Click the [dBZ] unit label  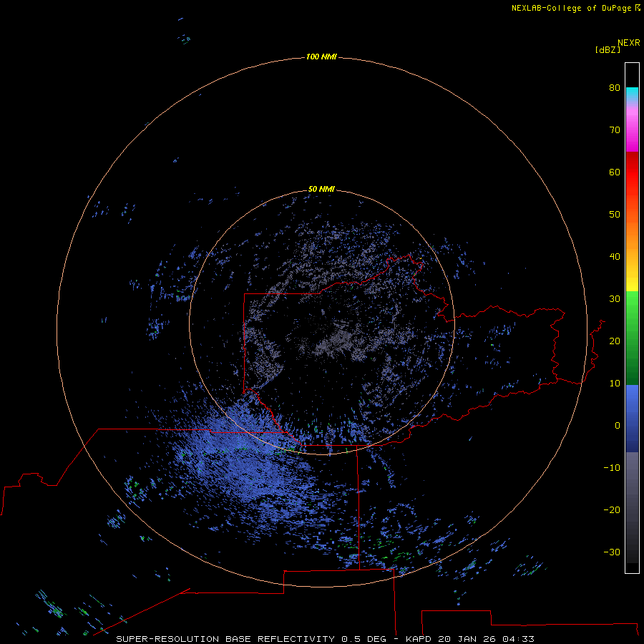point(608,49)
